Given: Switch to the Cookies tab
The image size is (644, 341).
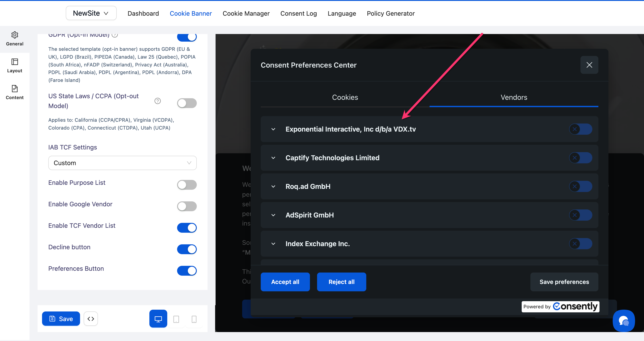Looking at the screenshot, I should [345, 97].
